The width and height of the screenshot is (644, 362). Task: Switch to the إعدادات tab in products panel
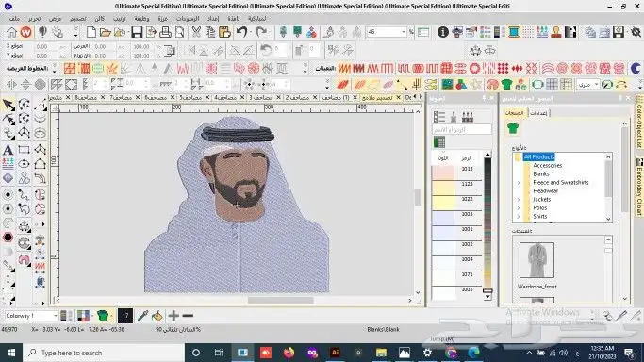coord(538,113)
